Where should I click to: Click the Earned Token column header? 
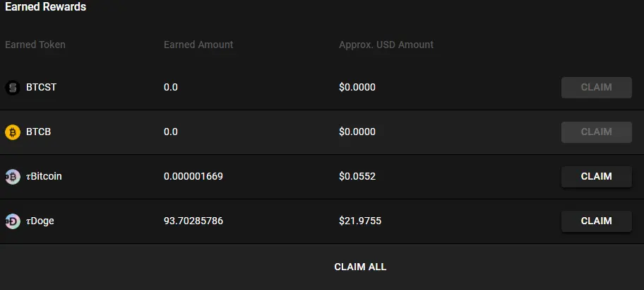(35, 45)
